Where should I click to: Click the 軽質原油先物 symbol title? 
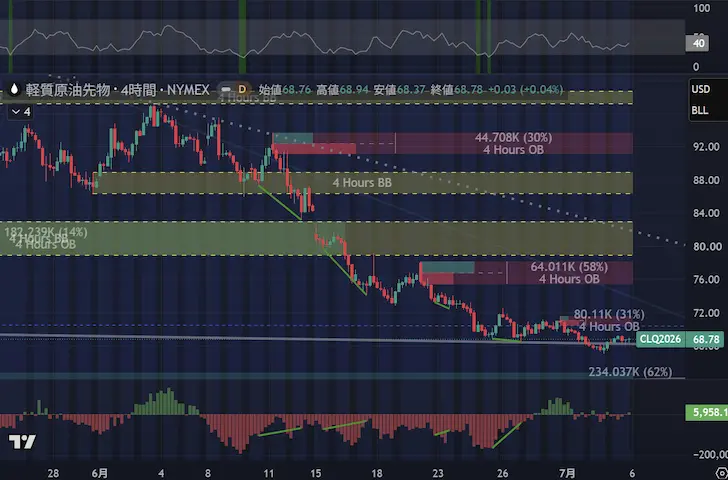pos(68,90)
